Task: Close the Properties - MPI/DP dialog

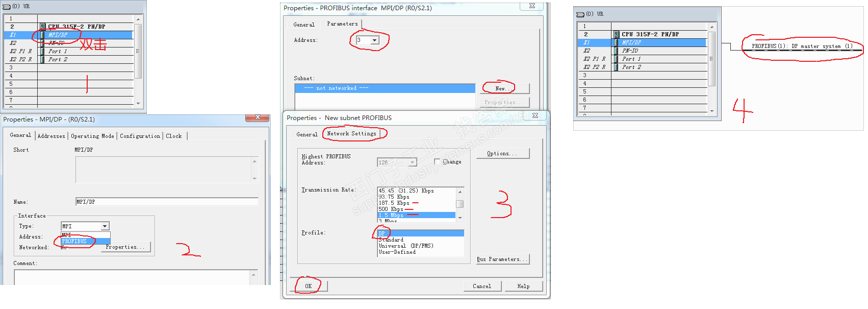Action: (x=258, y=117)
